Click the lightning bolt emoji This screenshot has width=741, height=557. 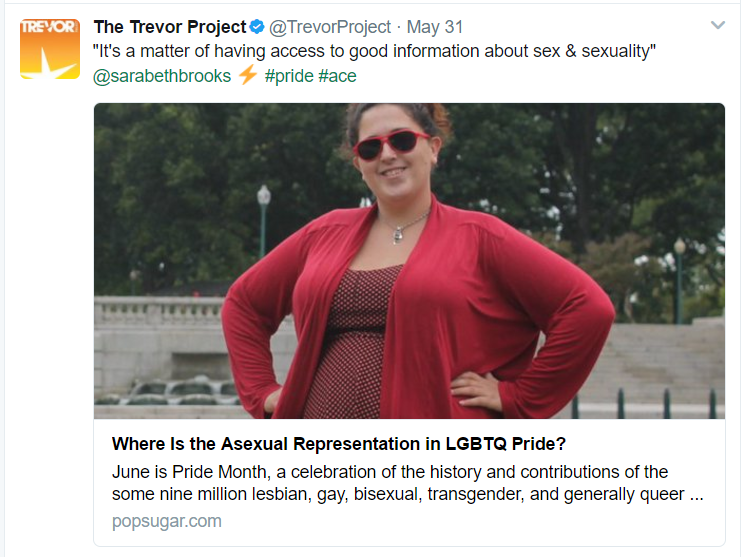(x=247, y=76)
